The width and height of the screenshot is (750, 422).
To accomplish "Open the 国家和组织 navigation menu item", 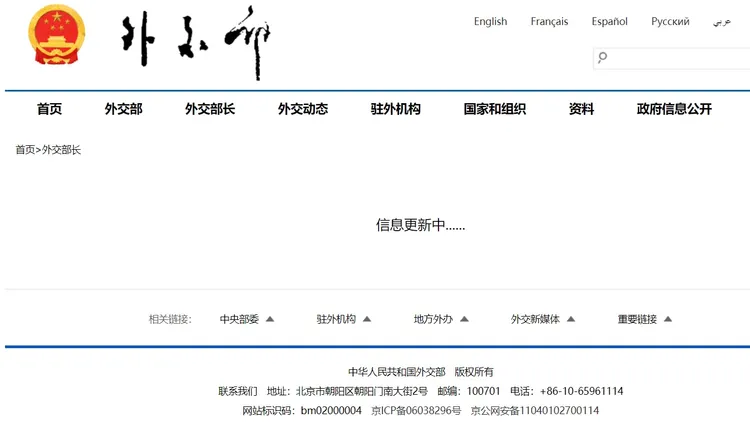I will 495,109.
